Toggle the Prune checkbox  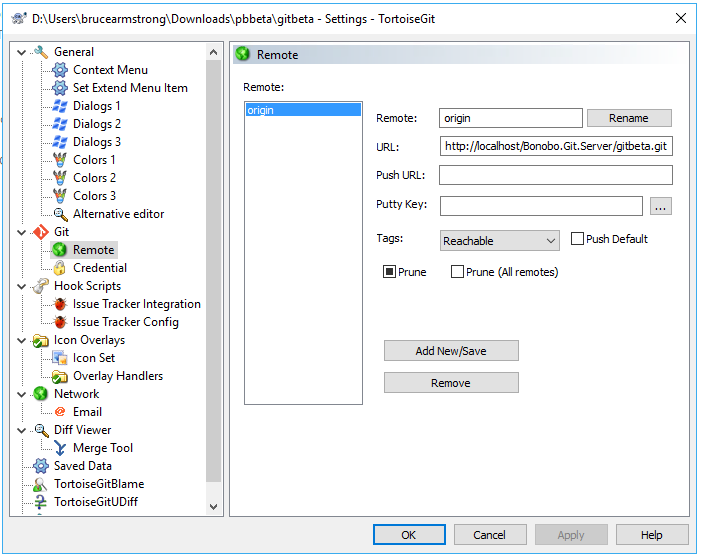tap(390, 272)
